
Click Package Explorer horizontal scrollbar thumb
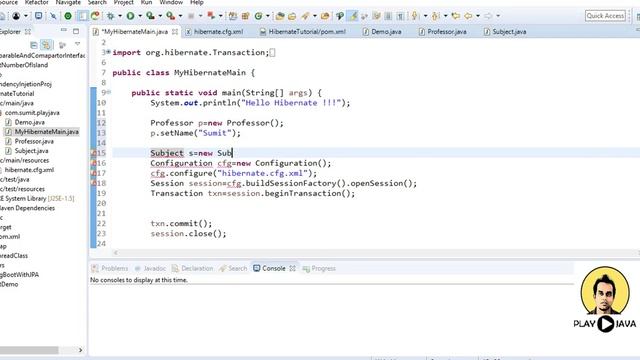(29, 350)
